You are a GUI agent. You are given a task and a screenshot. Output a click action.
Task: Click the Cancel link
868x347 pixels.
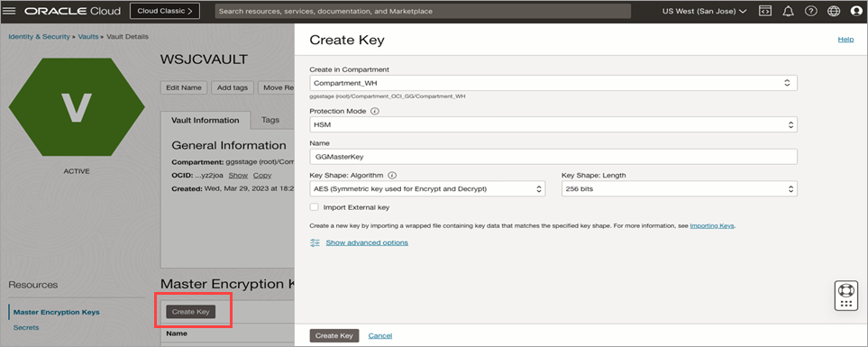(379, 335)
